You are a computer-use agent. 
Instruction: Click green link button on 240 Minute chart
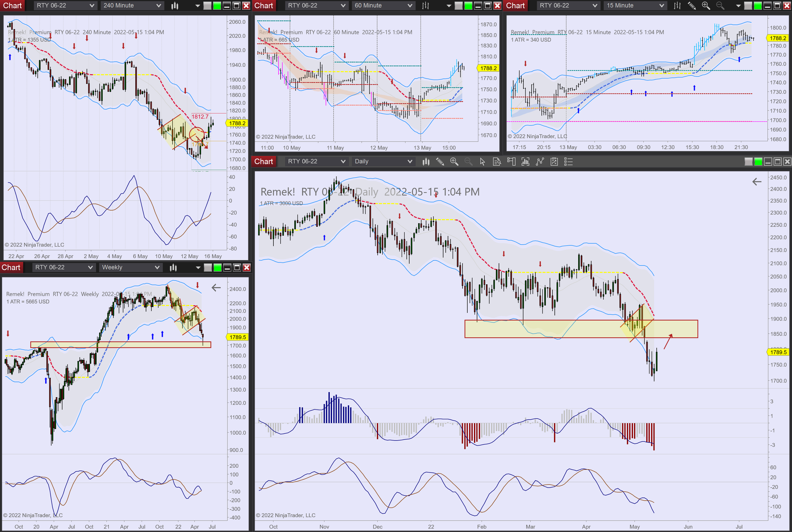[217, 5]
